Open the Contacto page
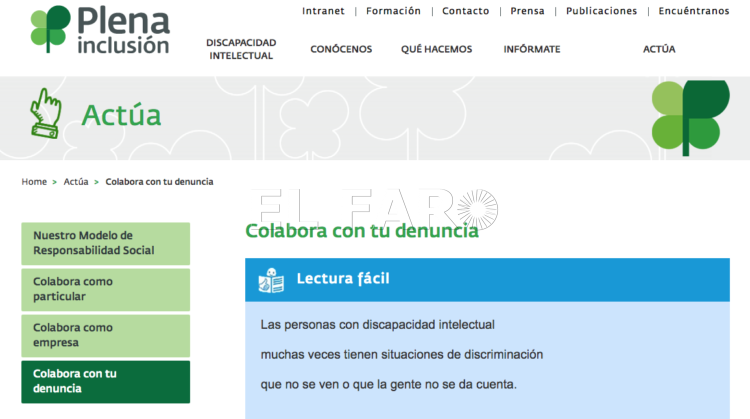The image size is (750, 419). pos(466,11)
